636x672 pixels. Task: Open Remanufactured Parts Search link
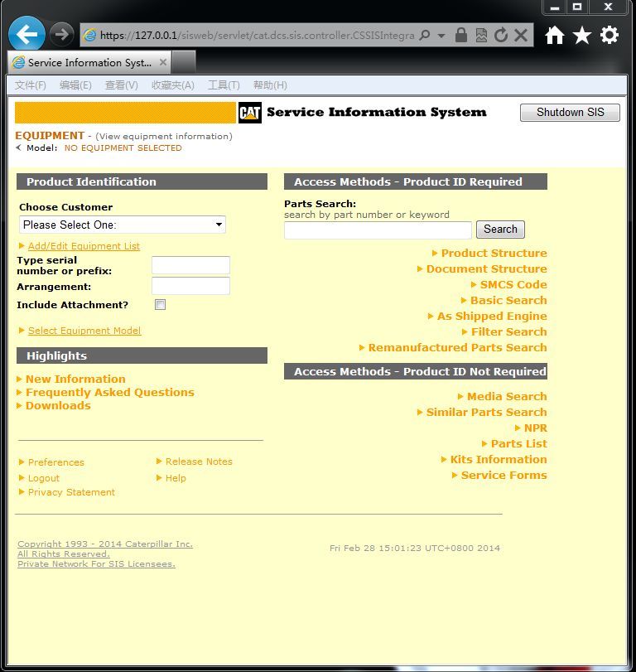(457, 347)
